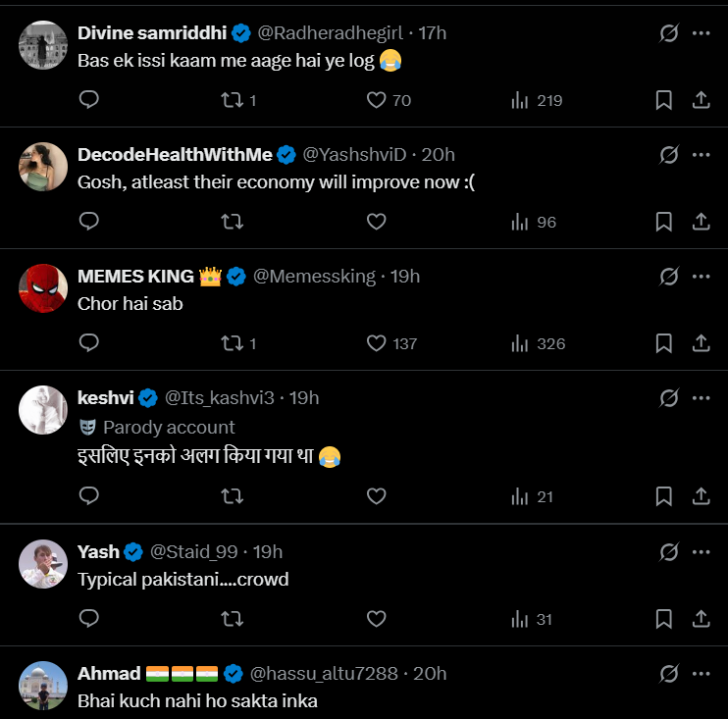The width and height of the screenshot is (728, 719).
Task: Share the keshvi parody tweet
Action: pyautogui.click(x=702, y=496)
